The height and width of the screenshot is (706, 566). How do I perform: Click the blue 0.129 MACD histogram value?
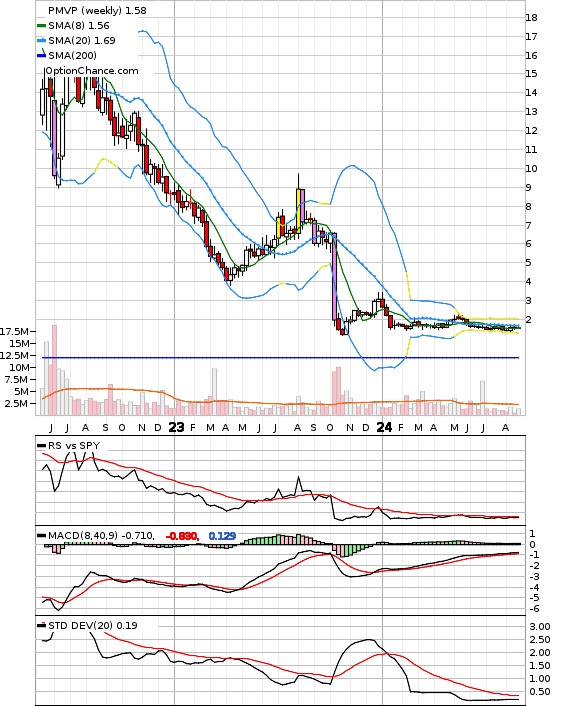[x=222, y=536]
